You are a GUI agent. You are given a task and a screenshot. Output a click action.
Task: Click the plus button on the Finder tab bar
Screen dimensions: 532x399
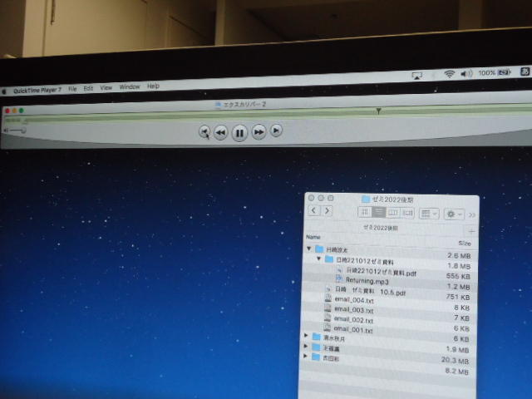471,231
